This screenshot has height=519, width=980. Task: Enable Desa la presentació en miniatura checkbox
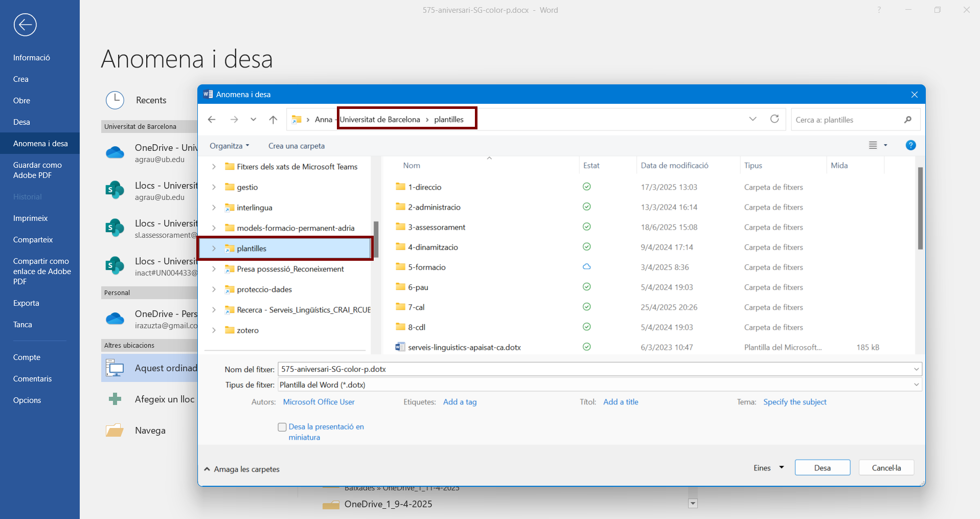pyautogui.click(x=282, y=427)
